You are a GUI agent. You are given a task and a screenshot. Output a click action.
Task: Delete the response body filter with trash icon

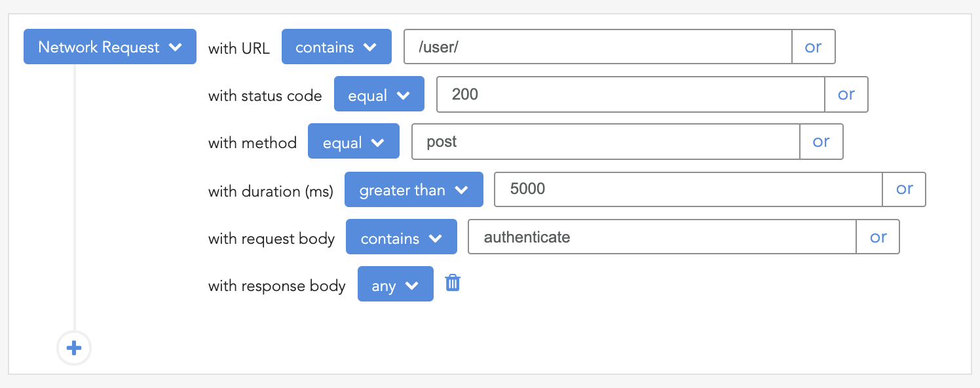[x=453, y=283]
